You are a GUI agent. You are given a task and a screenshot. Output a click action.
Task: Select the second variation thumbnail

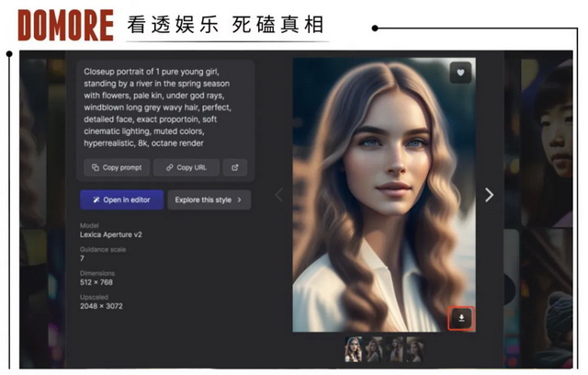click(x=374, y=349)
